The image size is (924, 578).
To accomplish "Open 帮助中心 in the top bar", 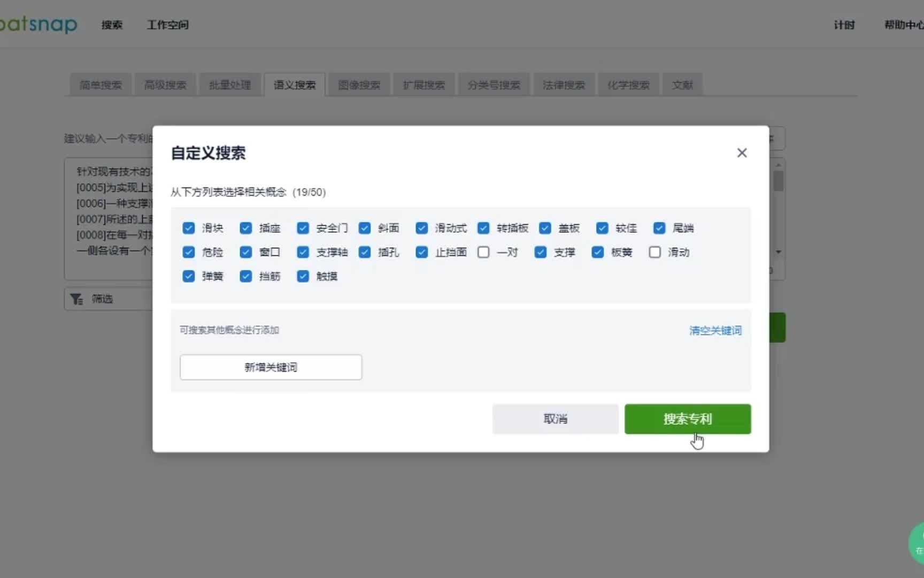I will 904,25.
